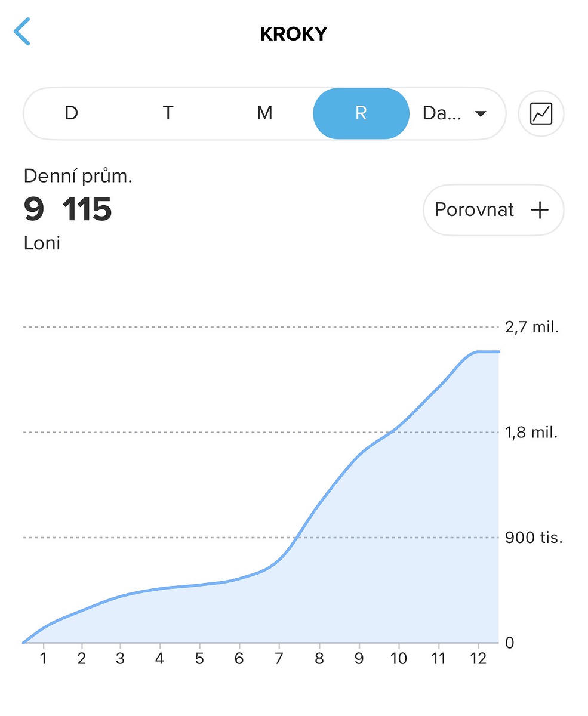Open the chart type icon button
This screenshot has width=588, height=716.
point(541,113)
